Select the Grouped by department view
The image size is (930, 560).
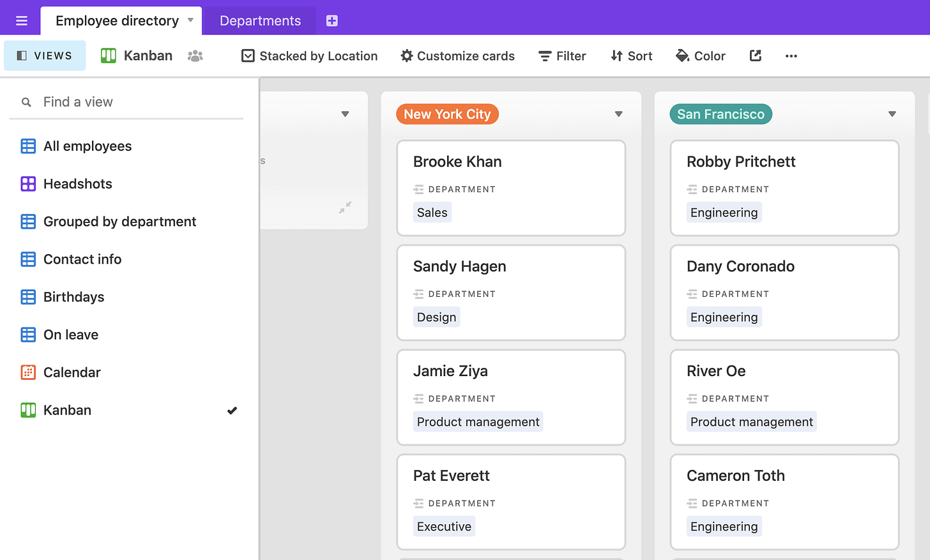click(x=119, y=222)
